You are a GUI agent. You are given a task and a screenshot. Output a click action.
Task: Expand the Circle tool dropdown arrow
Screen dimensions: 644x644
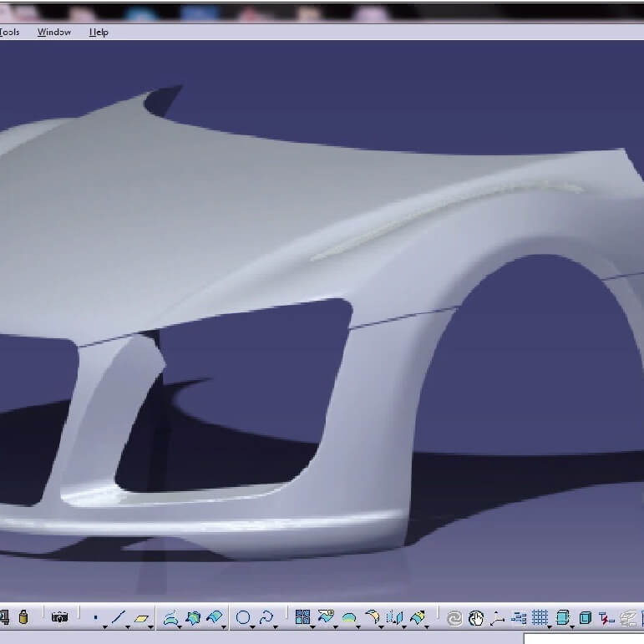253,626
